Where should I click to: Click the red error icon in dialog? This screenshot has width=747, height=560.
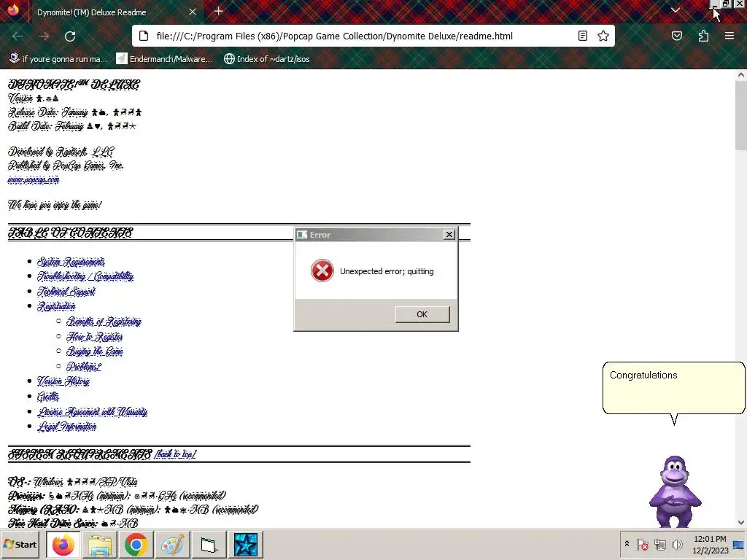click(x=322, y=271)
